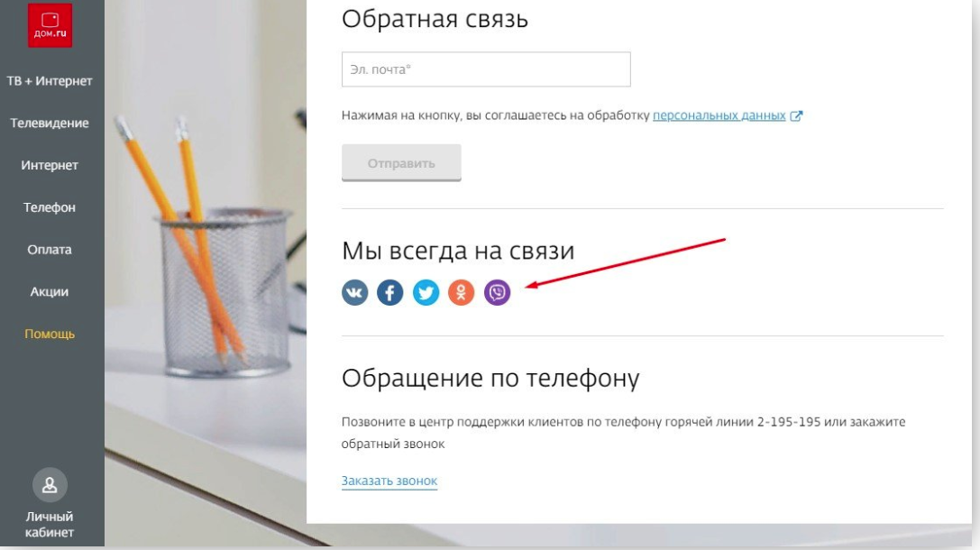Screen dimensions: 980x550
Task: Navigate to Оплата in the sidebar
Action: pos(50,250)
